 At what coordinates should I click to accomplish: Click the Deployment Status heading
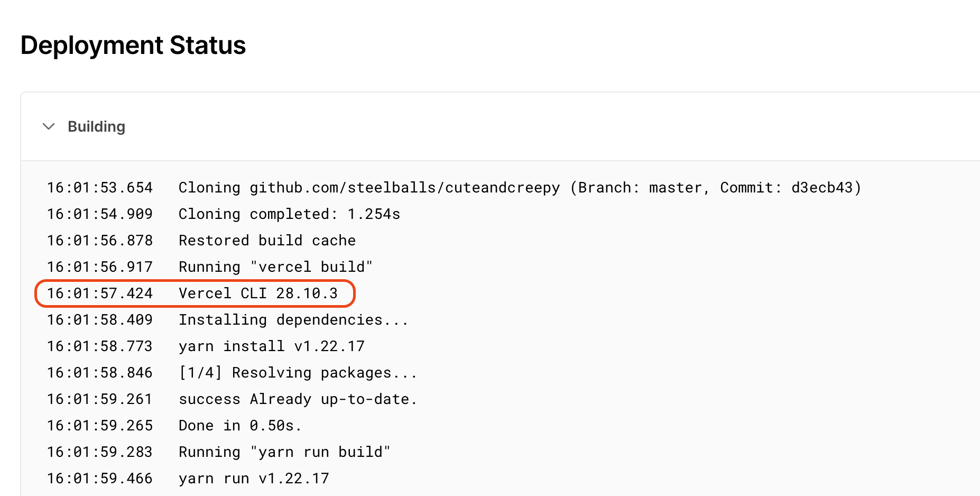click(133, 45)
